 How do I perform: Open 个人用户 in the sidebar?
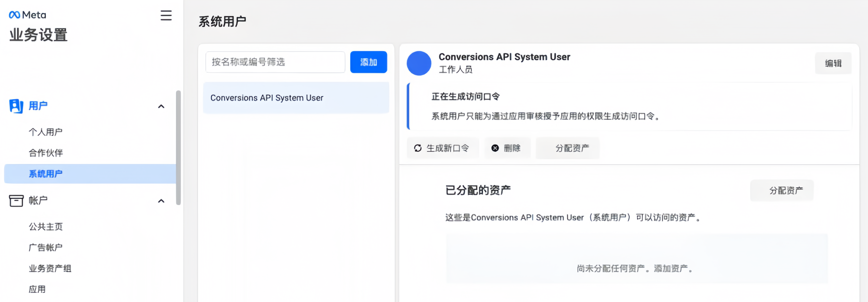[46, 132]
